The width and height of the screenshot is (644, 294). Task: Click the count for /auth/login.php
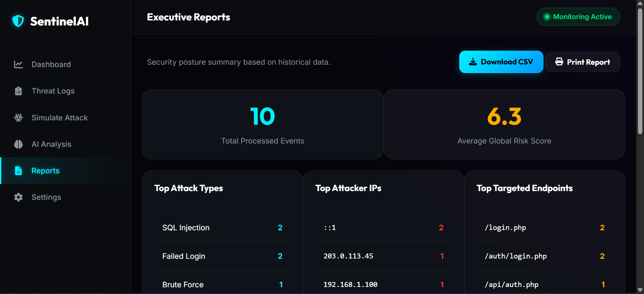click(602, 256)
